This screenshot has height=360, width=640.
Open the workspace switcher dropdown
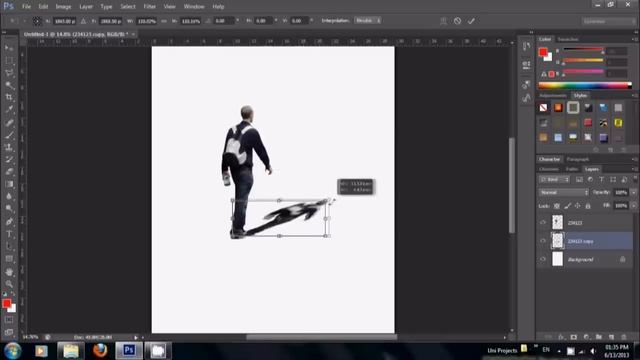click(x=607, y=21)
